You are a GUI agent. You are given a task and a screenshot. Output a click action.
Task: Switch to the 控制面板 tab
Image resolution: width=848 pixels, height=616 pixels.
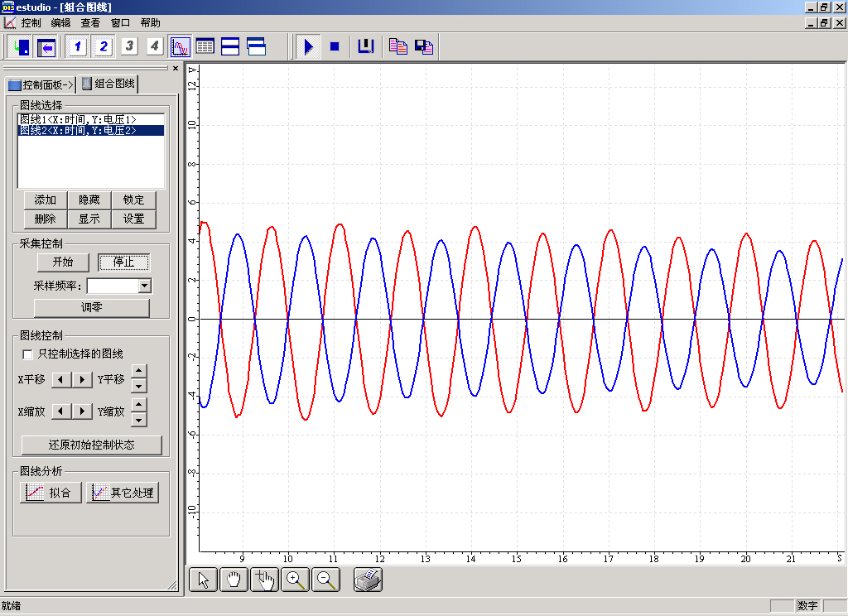[x=40, y=84]
